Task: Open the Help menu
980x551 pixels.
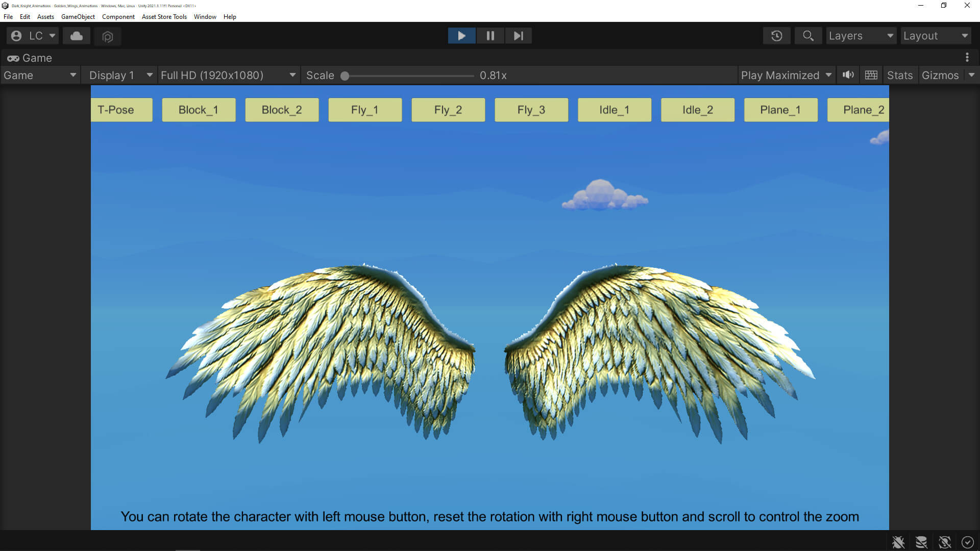Action: [230, 16]
